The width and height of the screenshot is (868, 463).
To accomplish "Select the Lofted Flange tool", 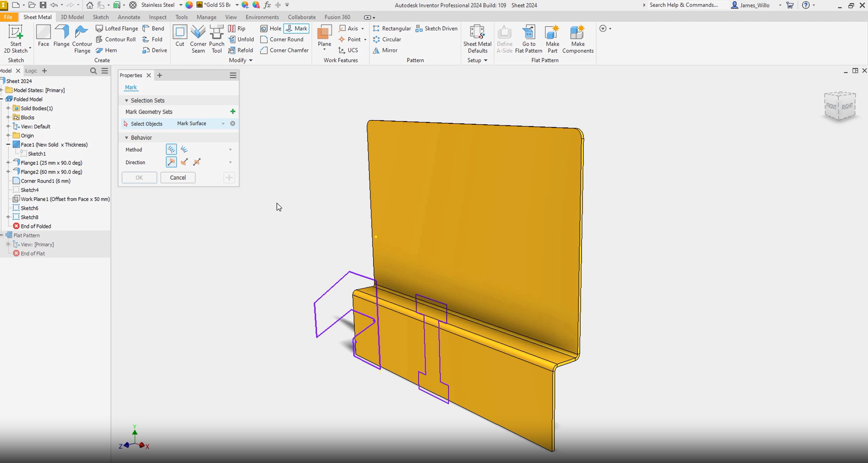I will pos(117,29).
